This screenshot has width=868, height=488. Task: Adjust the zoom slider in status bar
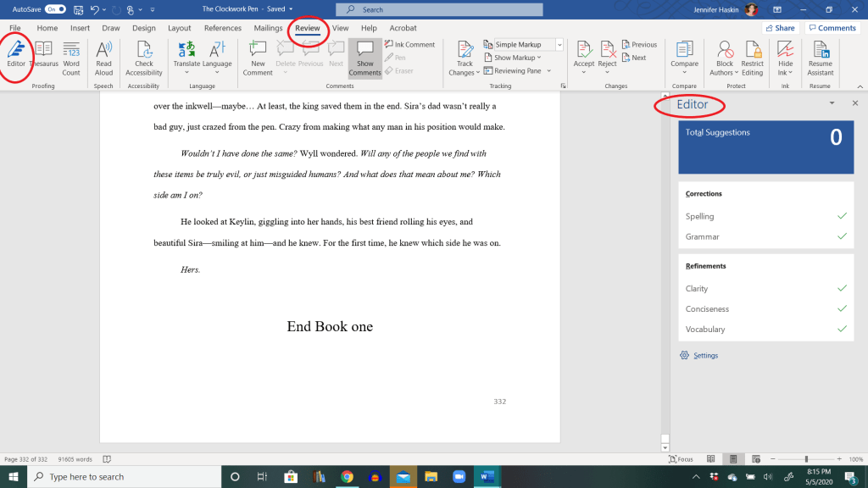pyautogui.click(x=805, y=459)
